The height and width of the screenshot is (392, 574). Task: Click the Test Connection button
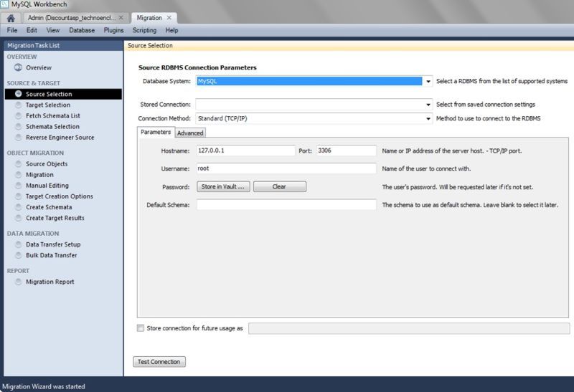pos(159,362)
